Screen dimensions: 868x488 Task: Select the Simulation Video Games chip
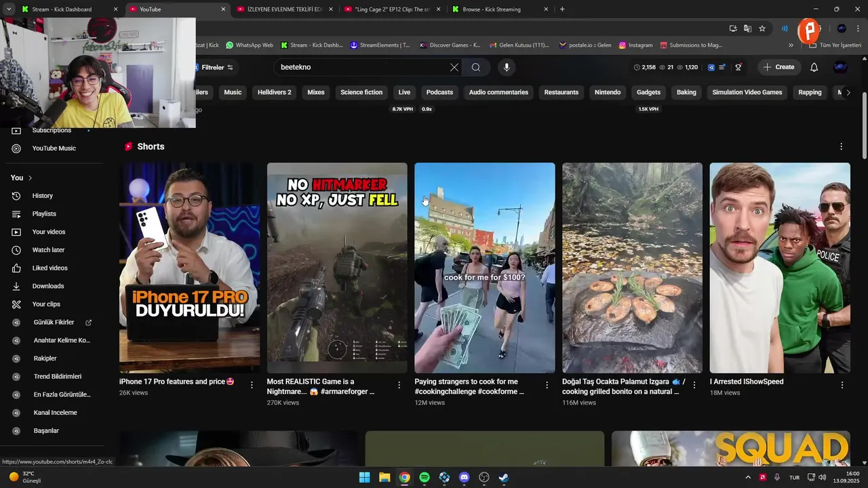pos(747,92)
